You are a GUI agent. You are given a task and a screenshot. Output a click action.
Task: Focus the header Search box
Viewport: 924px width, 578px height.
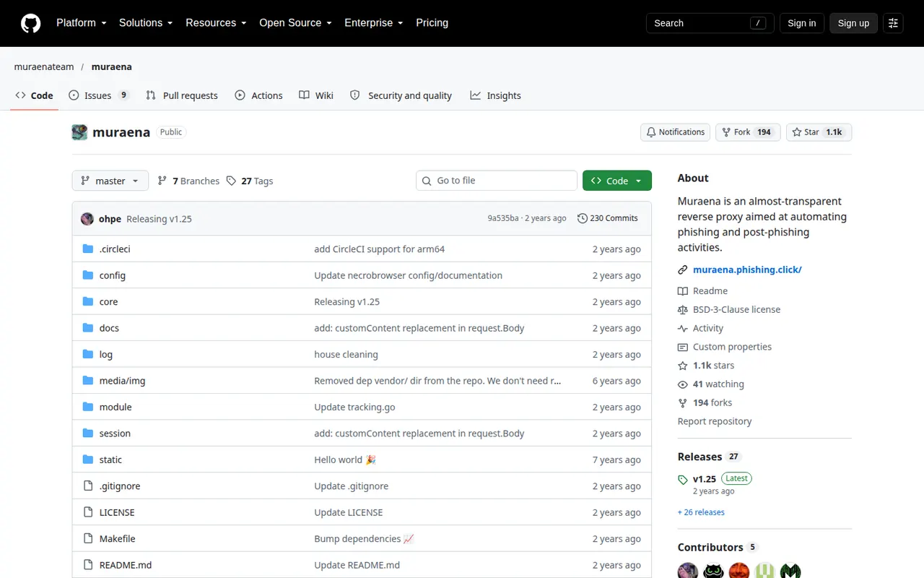tap(710, 23)
